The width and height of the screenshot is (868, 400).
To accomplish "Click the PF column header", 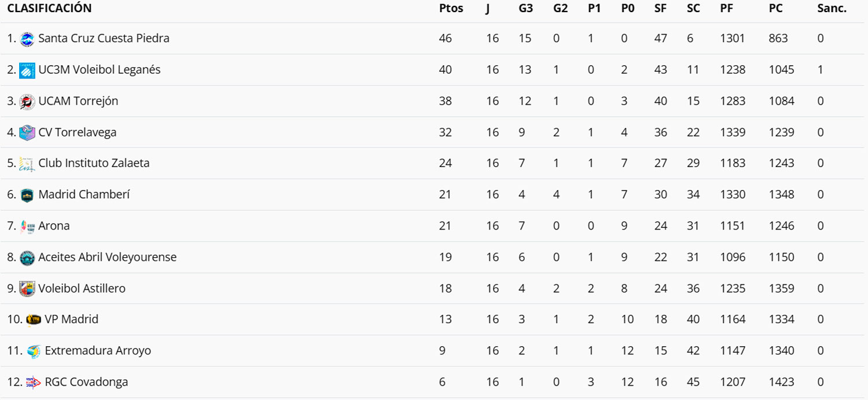I will click(x=727, y=9).
